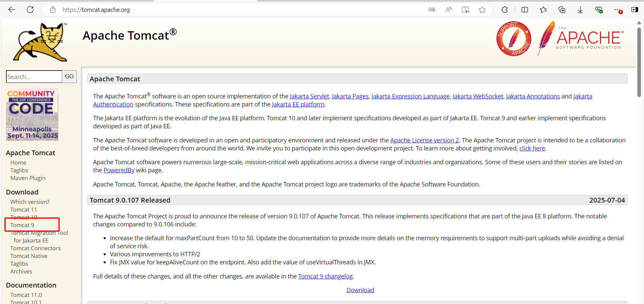The image size is (644, 304).
Task: Open the Extensions puzzle icon
Action: [x=504, y=10]
